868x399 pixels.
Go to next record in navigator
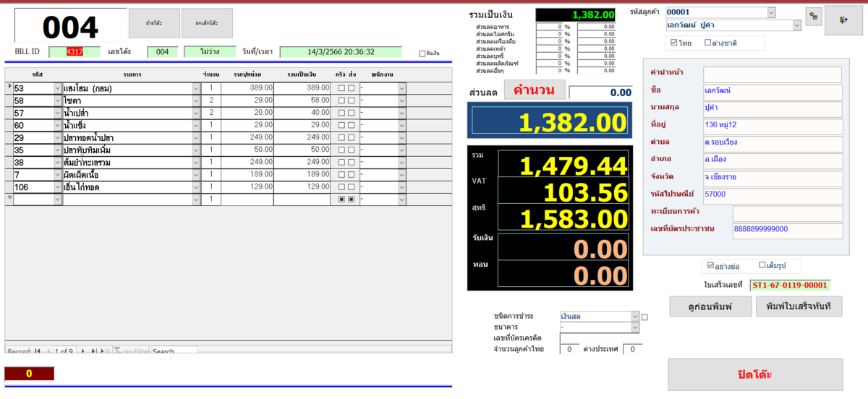[x=84, y=351]
